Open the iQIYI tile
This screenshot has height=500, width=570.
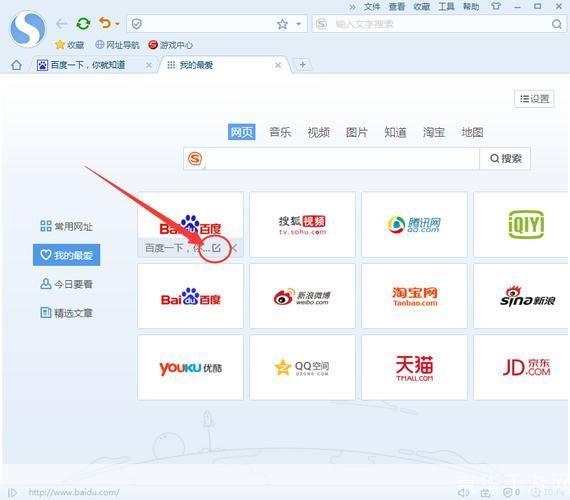522,224
